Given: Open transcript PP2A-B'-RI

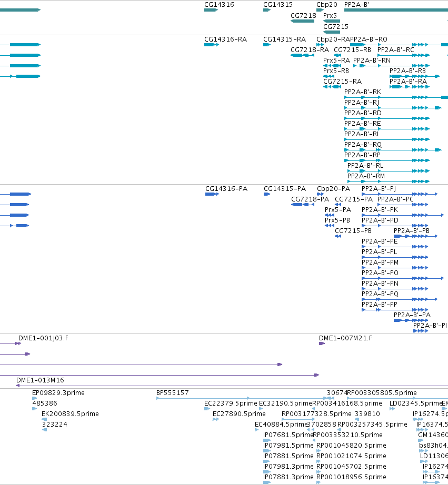Looking at the screenshot, I should tap(361, 134).
